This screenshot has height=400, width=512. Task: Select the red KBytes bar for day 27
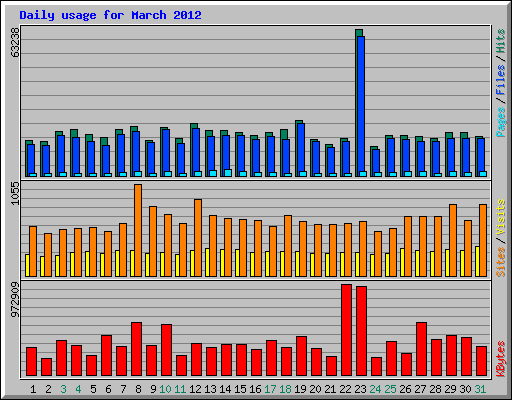(x=421, y=349)
